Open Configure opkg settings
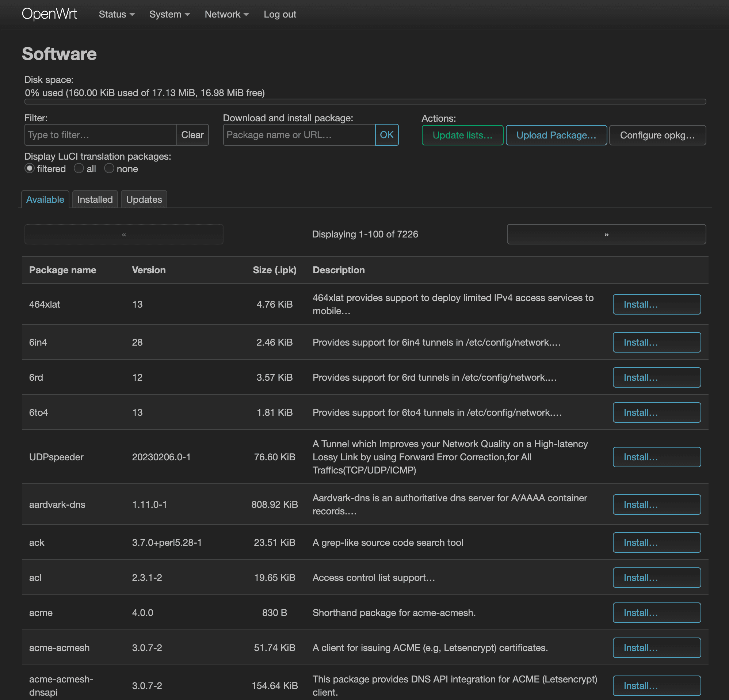This screenshot has height=700, width=729. coord(657,135)
